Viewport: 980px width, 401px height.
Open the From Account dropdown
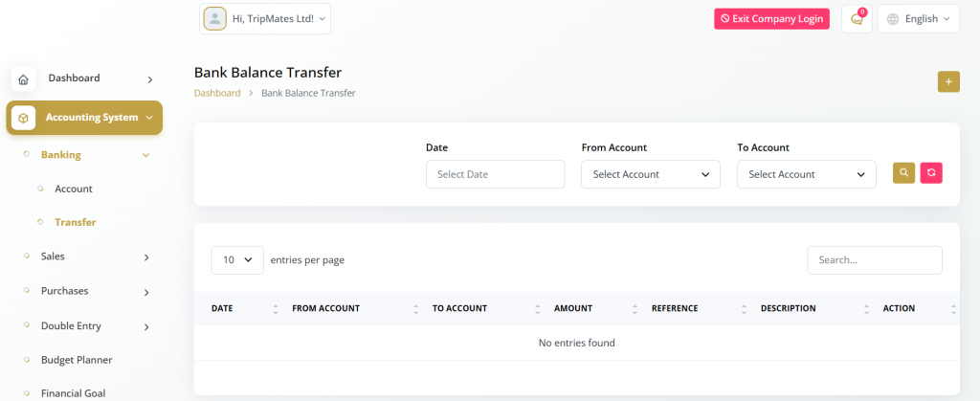(651, 174)
